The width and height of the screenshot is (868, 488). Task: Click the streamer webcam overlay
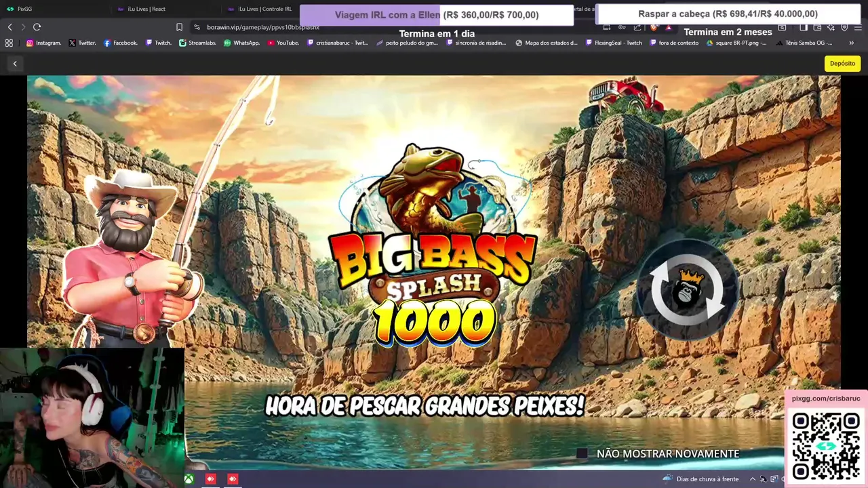pyautogui.click(x=92, y=418)
